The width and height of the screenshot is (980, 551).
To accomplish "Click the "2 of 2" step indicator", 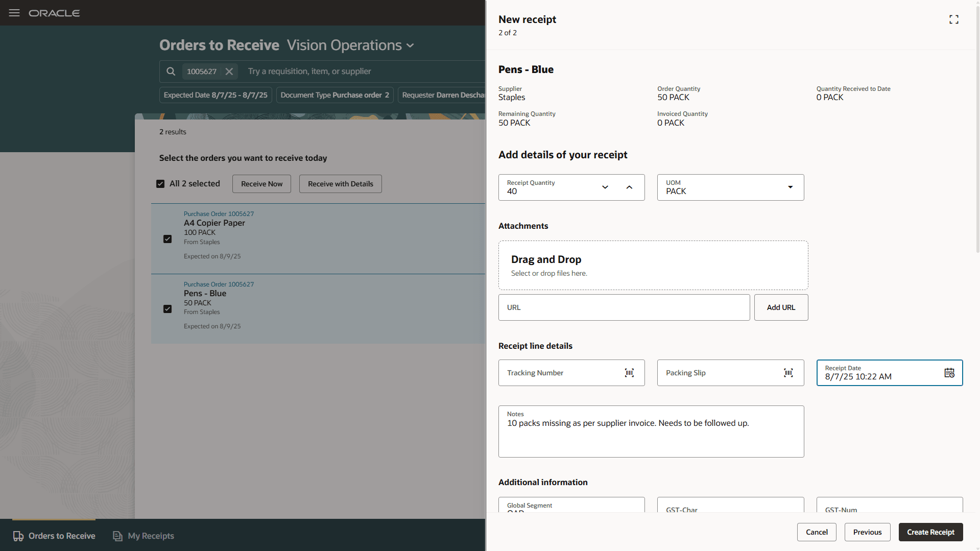I will click(508, 33).
